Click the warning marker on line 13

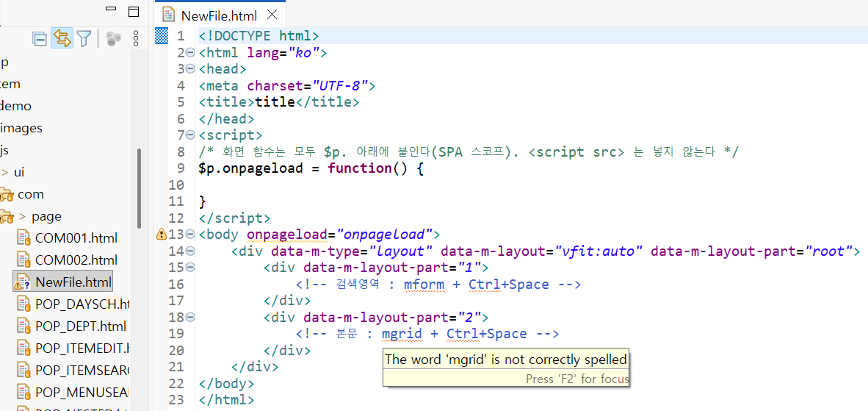(161, 235)
